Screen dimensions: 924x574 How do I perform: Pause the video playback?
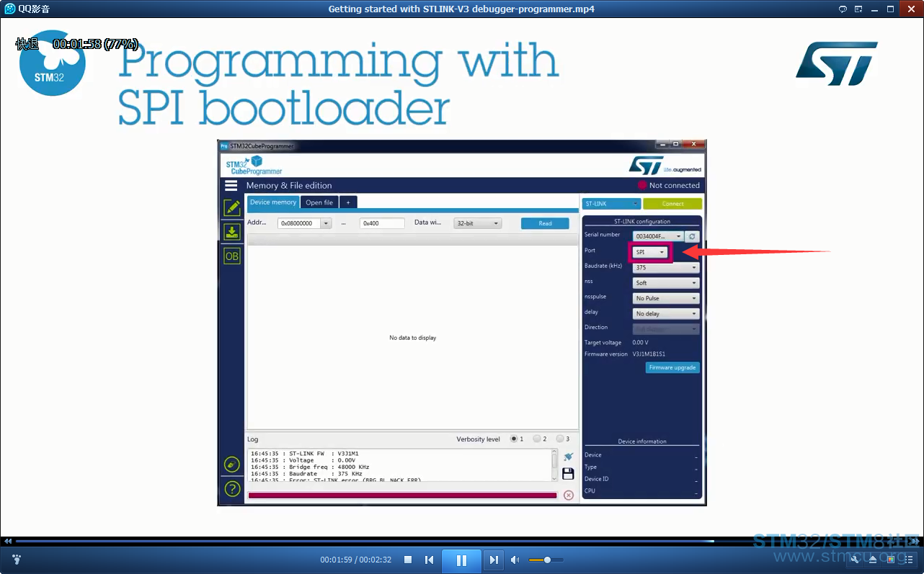coord(461,560)
